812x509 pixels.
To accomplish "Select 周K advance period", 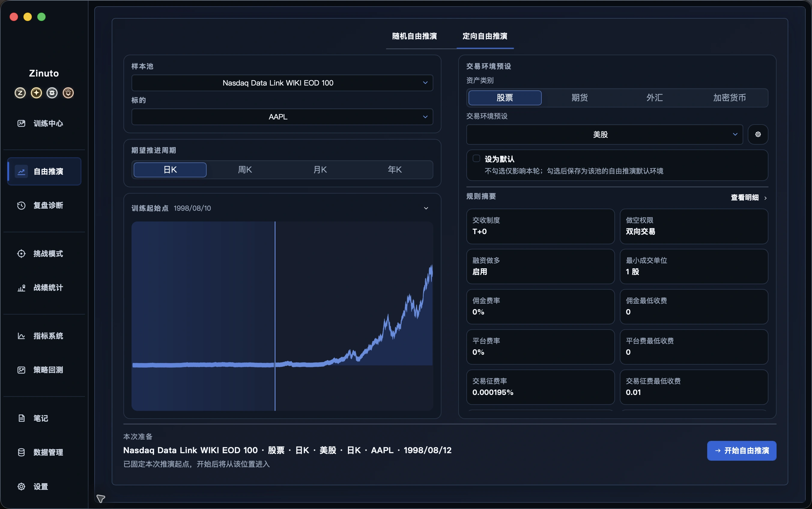I will (x=245, y=170).
